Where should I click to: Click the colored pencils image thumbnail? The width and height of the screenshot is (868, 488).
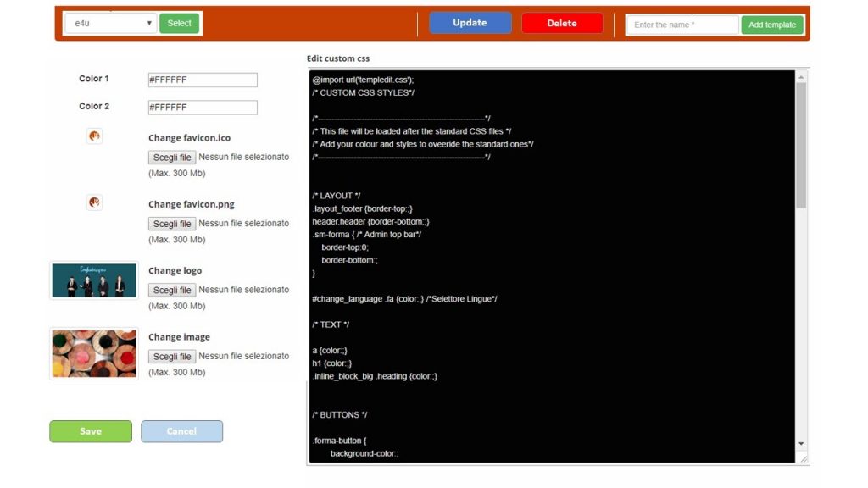[x=94, y=353]
